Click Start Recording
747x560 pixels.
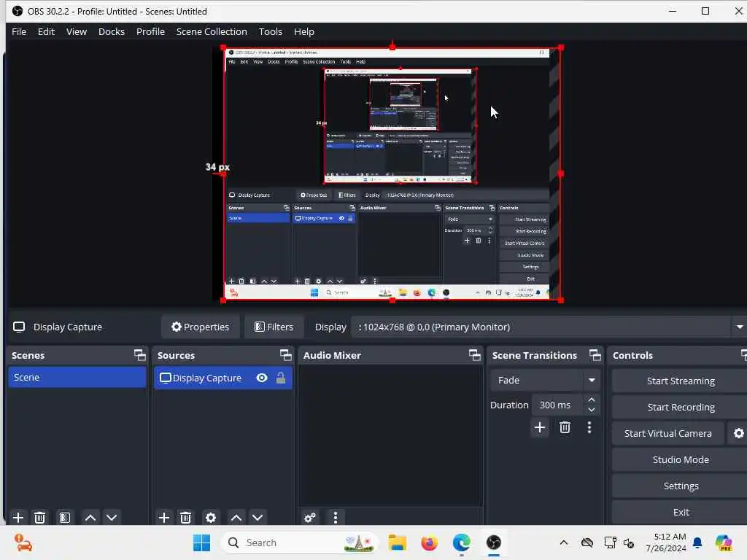pos(681,407)
